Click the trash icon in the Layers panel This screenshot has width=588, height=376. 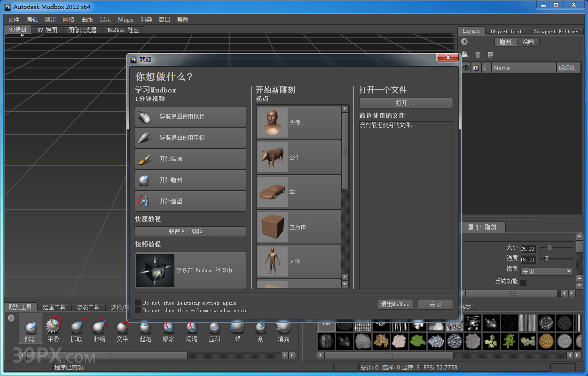(478, 54)
